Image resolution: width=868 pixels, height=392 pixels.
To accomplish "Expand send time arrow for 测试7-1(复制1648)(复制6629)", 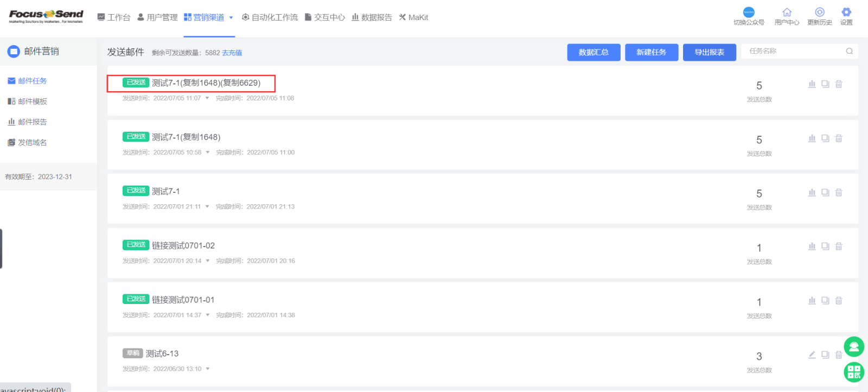I will [x=207, y=98].
